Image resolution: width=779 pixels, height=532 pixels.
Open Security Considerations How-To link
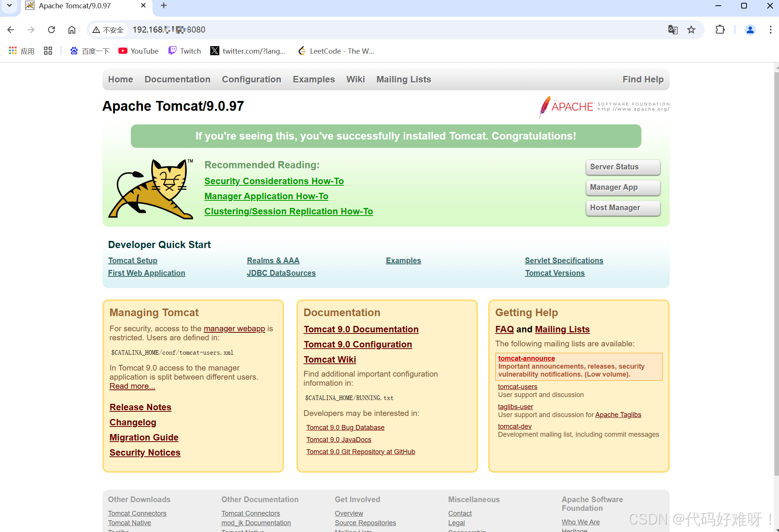click(x=274, y=181)
